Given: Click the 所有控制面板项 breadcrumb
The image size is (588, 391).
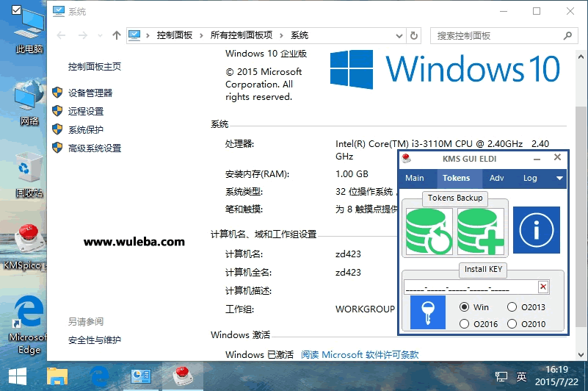Looking at the screenshot, I should tap(242, 35).
